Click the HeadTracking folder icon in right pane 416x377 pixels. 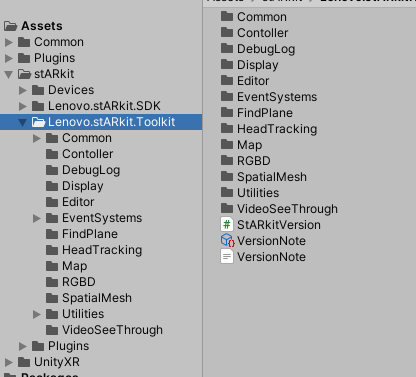pyautogui.click(x=227, y=128)
